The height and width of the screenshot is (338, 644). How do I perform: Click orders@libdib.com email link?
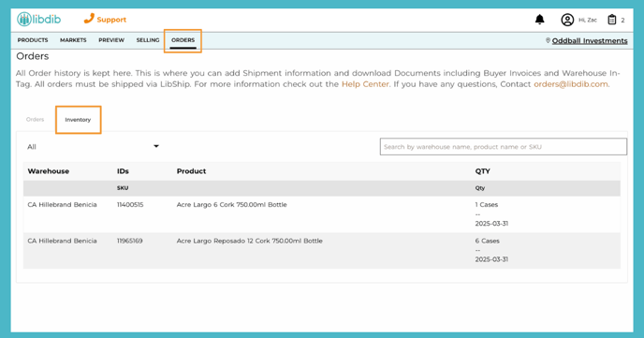(570, 84)
